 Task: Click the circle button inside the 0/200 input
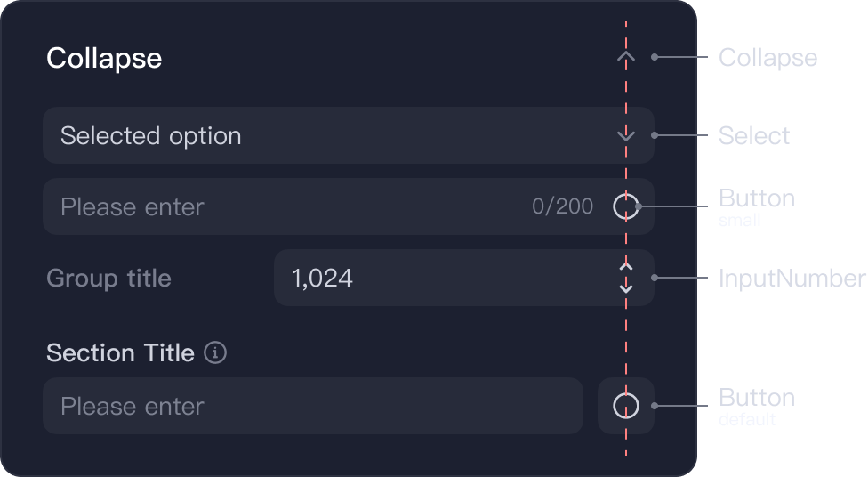tap(626, 206)
